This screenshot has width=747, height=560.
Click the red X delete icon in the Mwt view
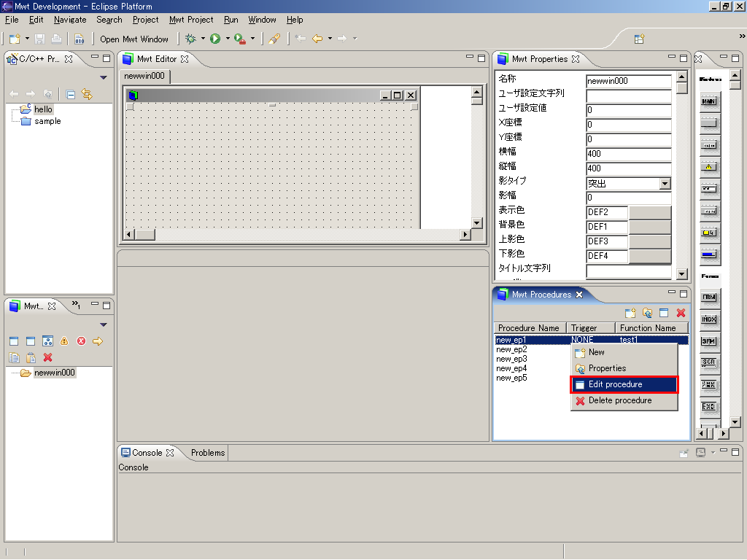coord(47,357)
